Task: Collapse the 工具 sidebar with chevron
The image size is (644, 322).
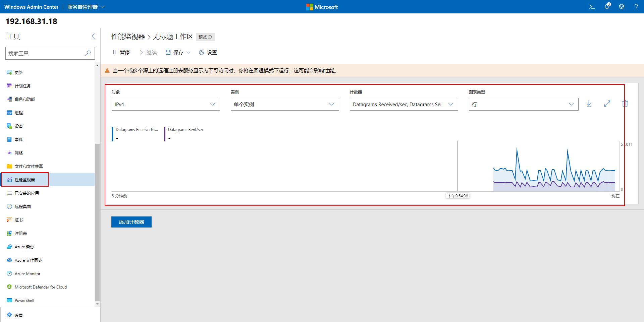Action: [x=93, y=36]
